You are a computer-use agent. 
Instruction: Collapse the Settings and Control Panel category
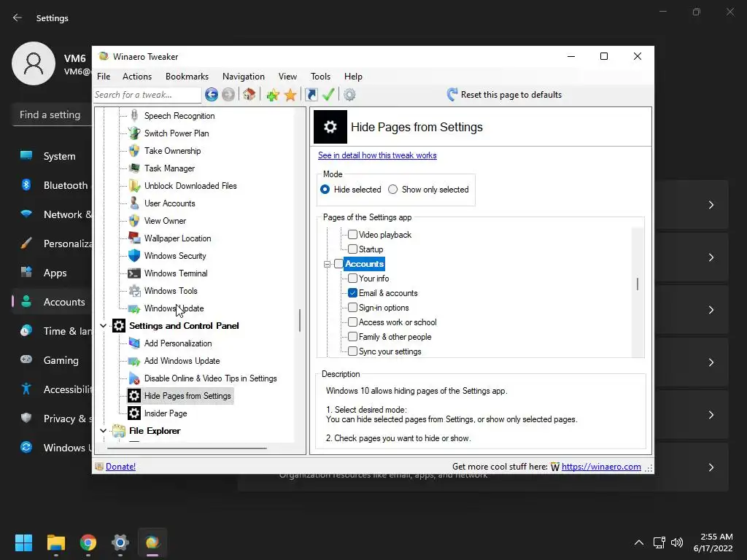(x=104, y=326)
